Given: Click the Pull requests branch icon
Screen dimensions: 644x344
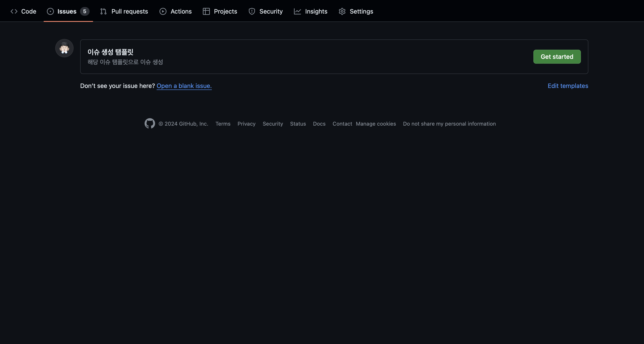Looking at the screenshot, I should click(x=103, y=12).
